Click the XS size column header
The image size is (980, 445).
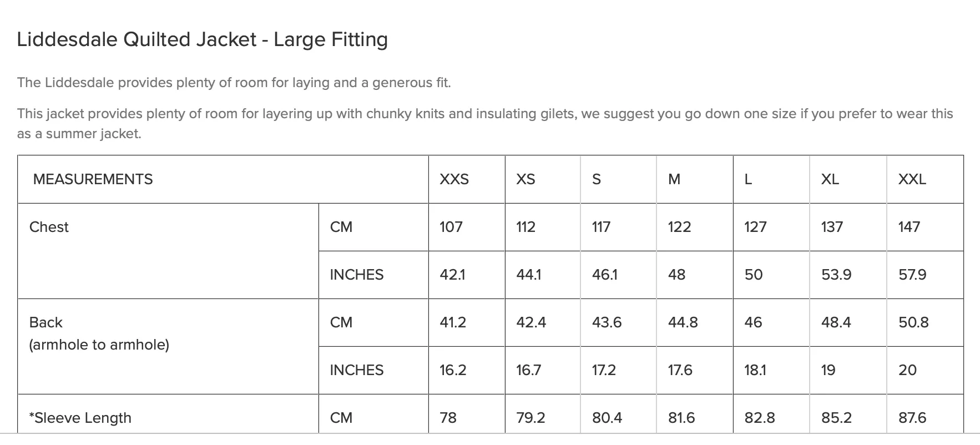[x=543, y=179]
